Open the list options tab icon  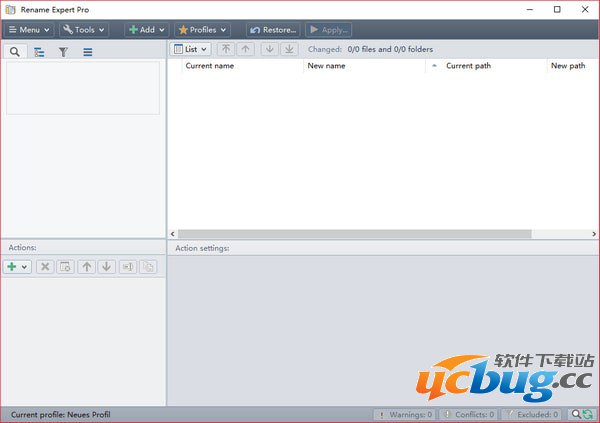coord(88,51)
